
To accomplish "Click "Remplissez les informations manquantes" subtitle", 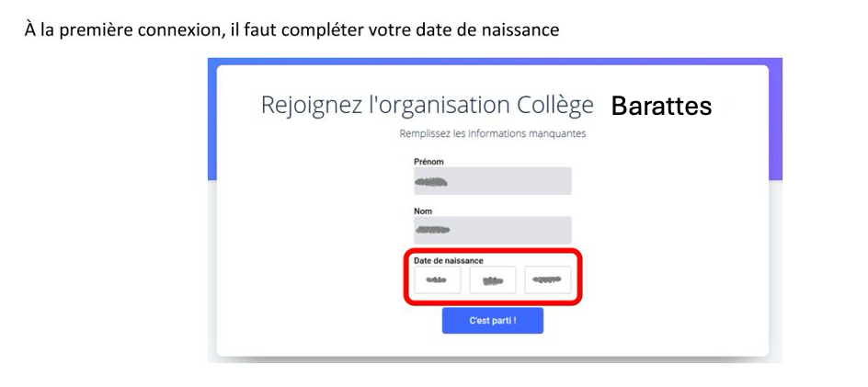I will 493,133.
